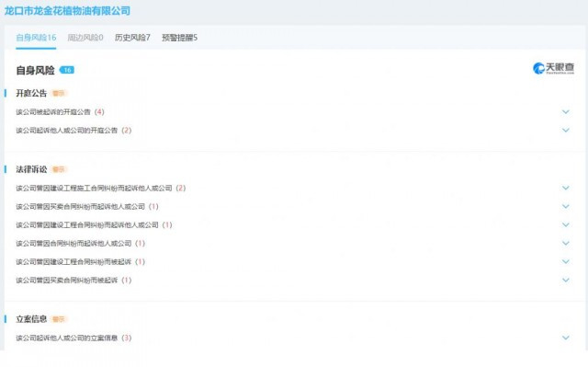The image size is (588, 367).
Task: Expand 该公司起诉他人或公司的开庭公告 (2) chevron
Action: pyautogui.click(x=566, y=131)
